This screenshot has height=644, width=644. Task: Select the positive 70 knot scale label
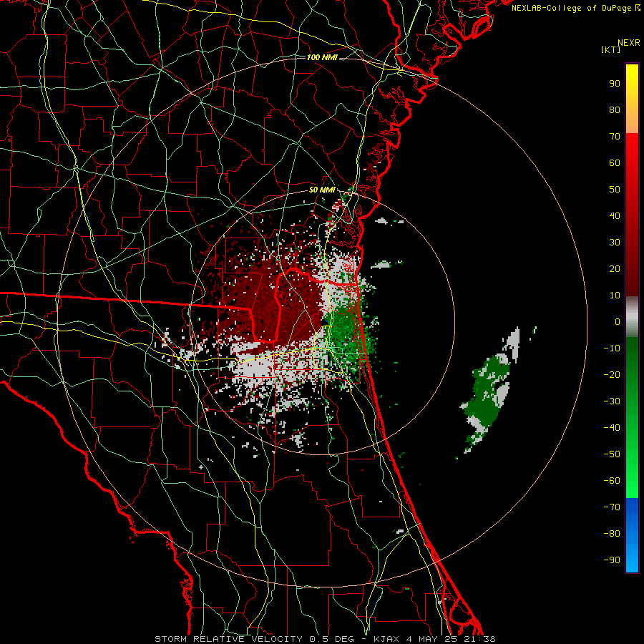click(615, 137)
